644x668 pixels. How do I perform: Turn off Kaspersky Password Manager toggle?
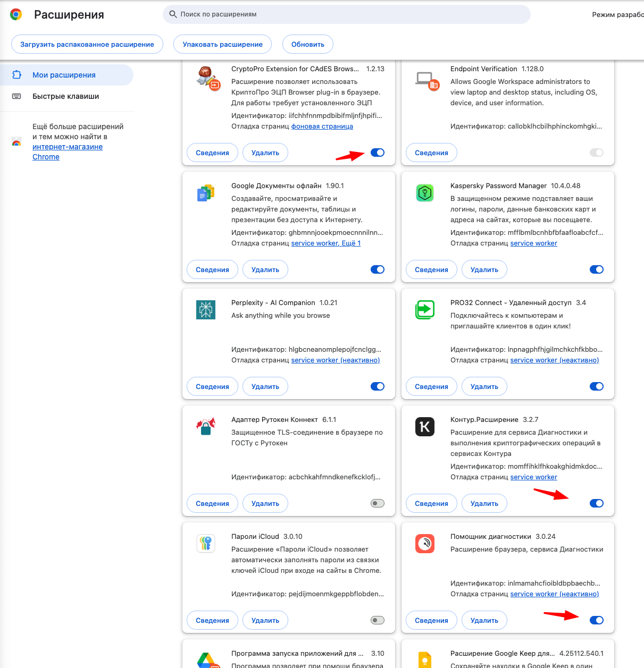tap(597, 269)
